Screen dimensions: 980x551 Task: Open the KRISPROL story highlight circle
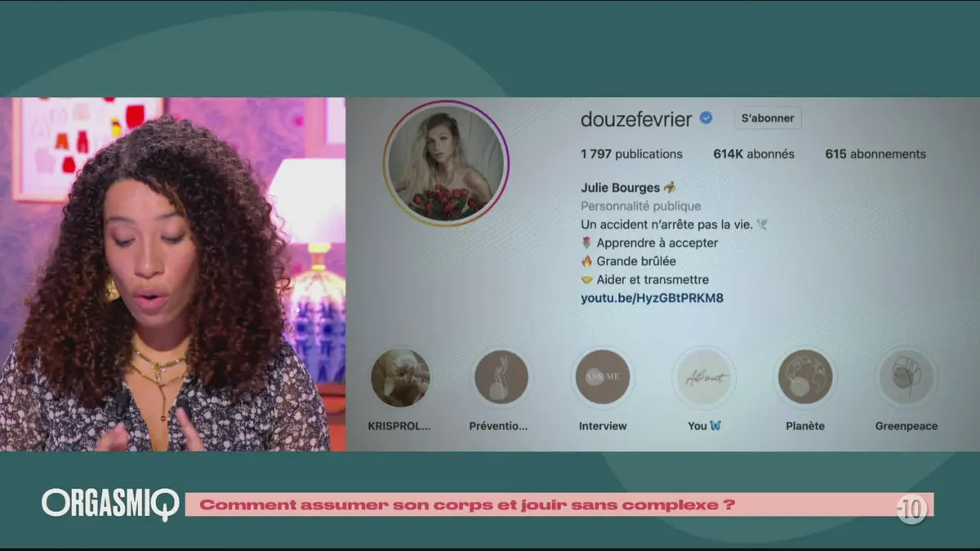click(x=400, y=378)
